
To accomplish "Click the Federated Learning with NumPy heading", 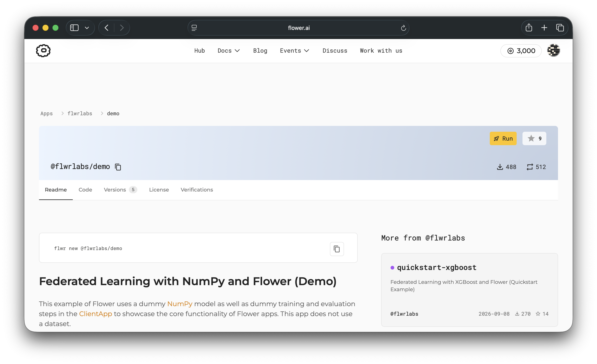I will (x=188, y=281).
